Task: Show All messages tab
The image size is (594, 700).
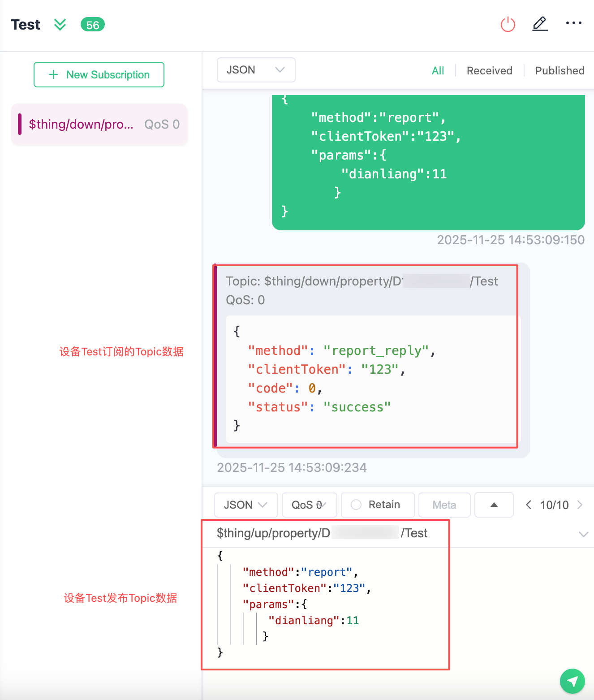Action: [438, 71]
